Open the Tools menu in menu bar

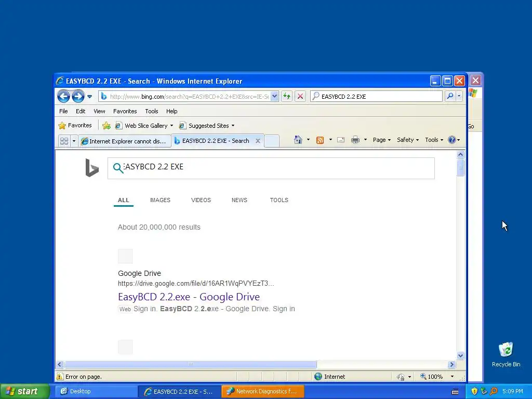coord(152,111)
